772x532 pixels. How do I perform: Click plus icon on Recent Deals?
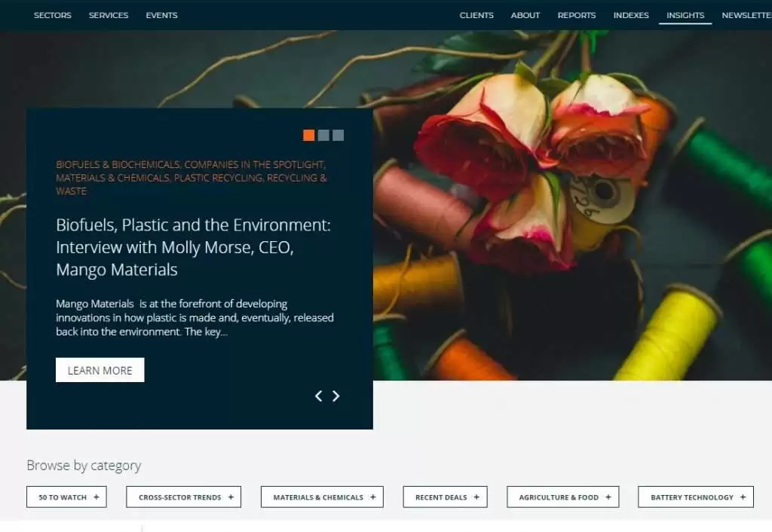[476, 497]
